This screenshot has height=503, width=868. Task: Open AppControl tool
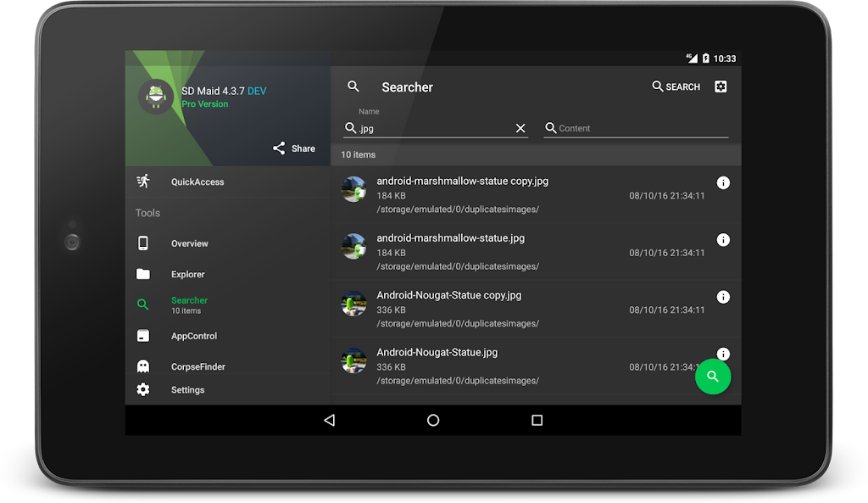point(194,336)
